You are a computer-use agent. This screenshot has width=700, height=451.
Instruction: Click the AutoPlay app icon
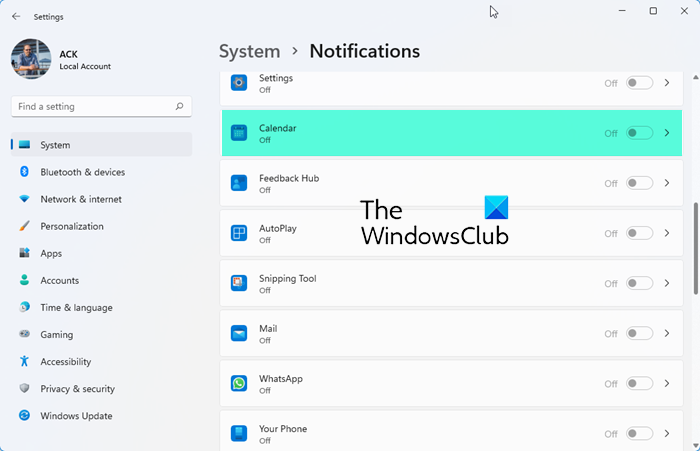[239, 233]
